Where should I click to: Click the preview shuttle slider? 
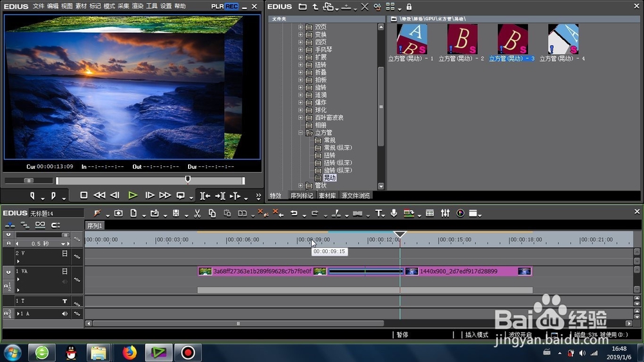click(x=29, y=180)
